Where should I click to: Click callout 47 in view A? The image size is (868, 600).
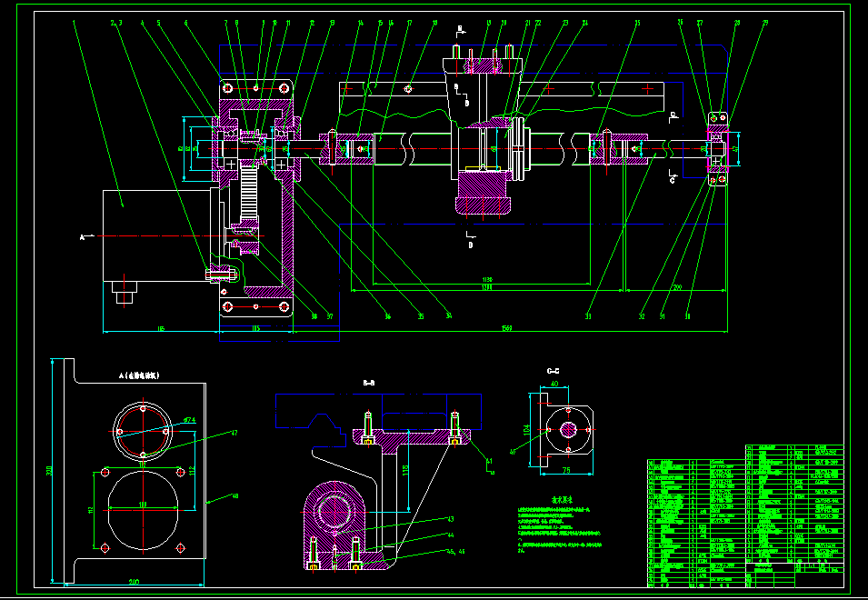tap(234, 433)
